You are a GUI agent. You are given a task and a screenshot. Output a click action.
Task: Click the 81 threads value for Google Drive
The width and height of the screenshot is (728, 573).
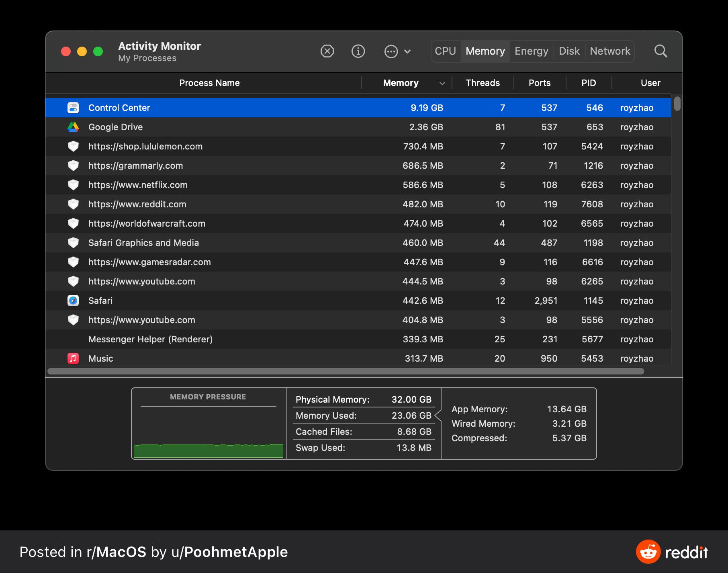click(500, 127)
